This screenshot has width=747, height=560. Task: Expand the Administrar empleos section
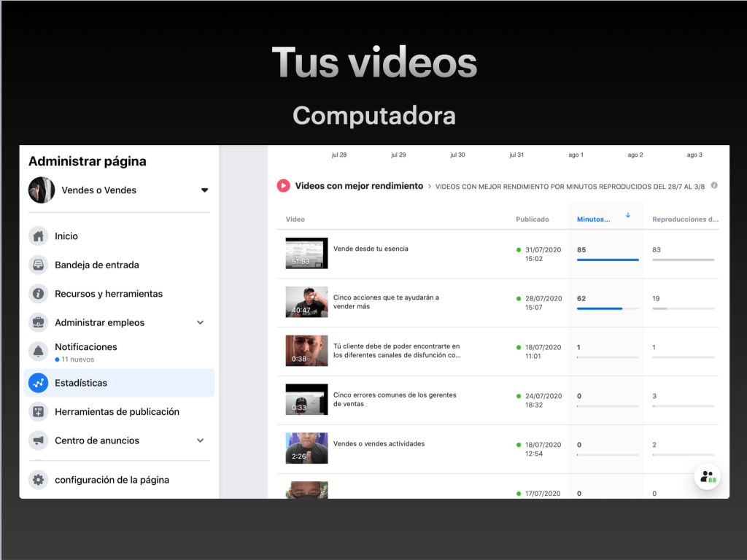click(x=201, y=322)
